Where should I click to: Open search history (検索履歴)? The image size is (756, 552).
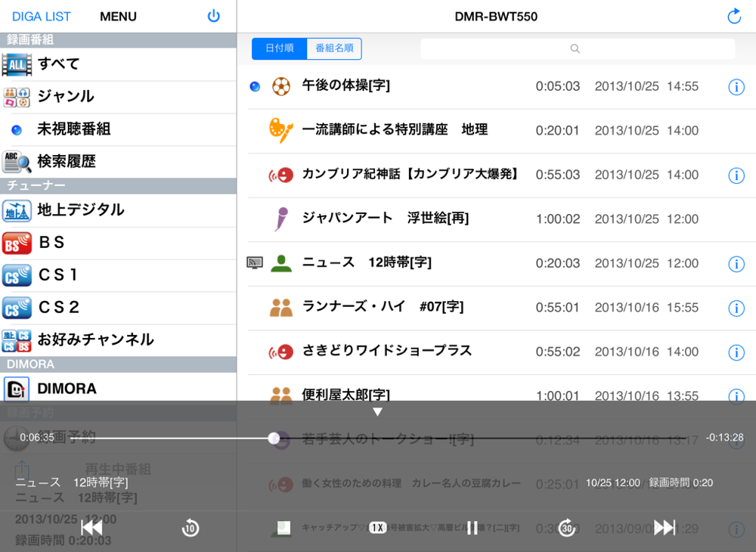(x=118, y=162)
